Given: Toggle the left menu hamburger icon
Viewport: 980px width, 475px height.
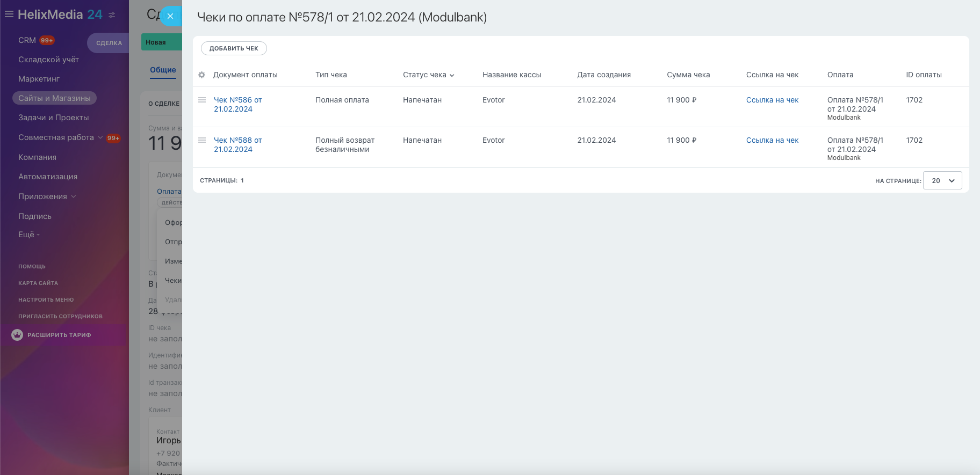Looking at the screenshot, I should (9, 14).
